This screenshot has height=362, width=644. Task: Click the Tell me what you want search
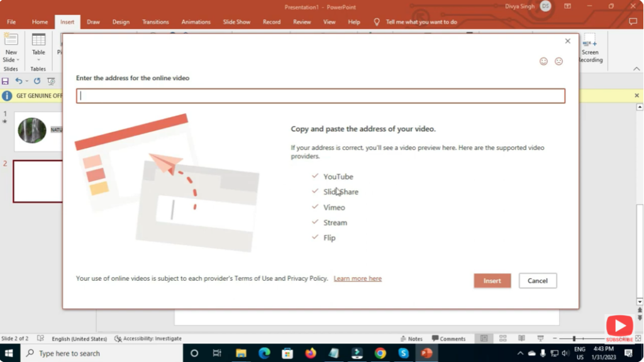421,22
